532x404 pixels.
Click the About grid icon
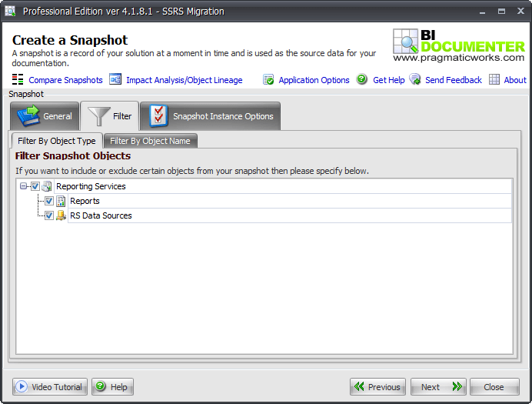[494, 79]
